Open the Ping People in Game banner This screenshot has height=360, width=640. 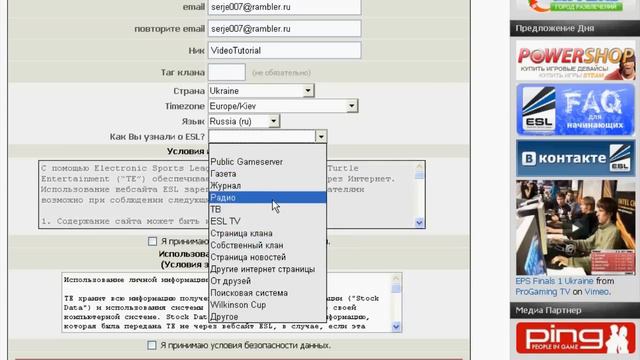coord(576,338)
